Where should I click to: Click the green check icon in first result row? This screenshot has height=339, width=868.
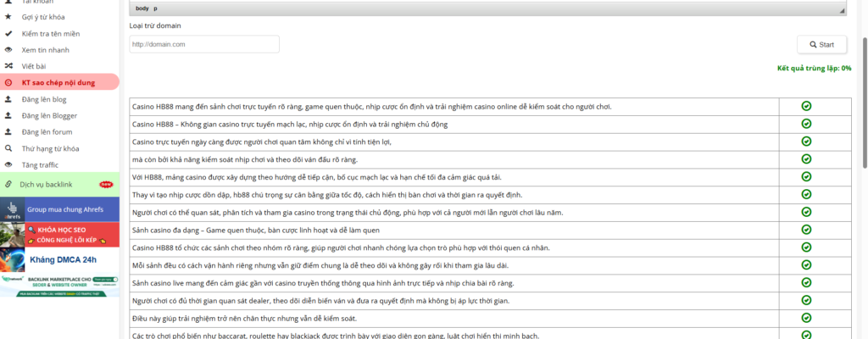pos(806,106)
